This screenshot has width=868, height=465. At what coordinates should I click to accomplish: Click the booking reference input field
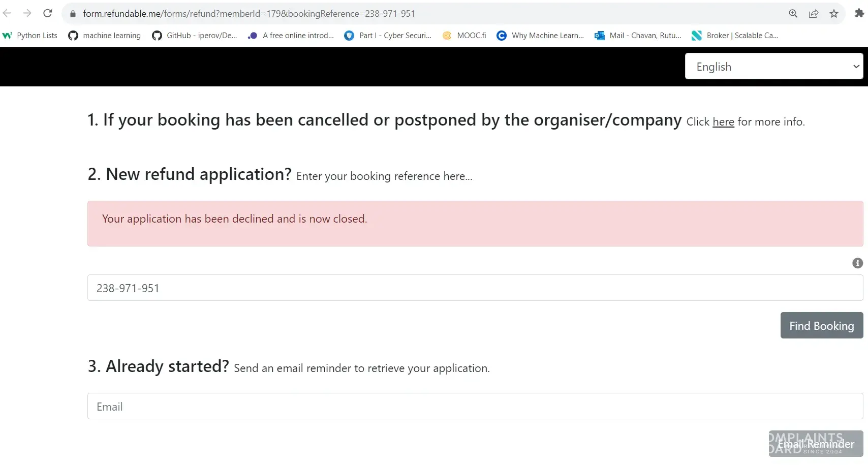[475, 288]
